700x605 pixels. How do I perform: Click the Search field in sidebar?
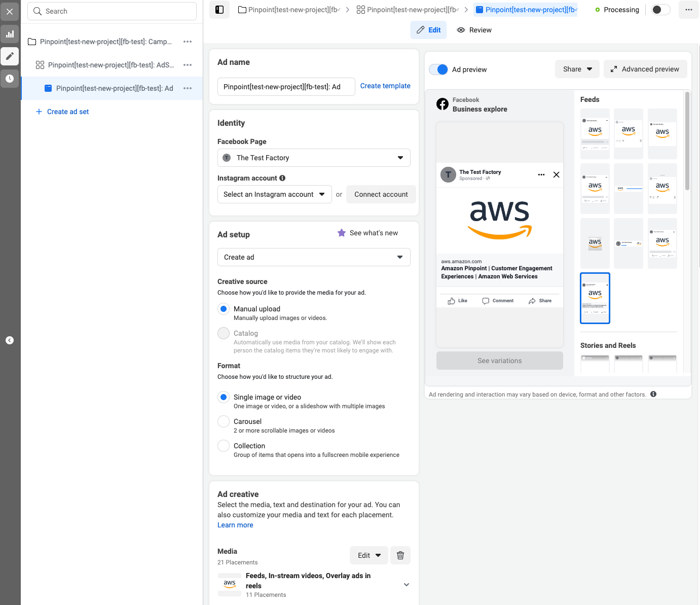point(112,11)
